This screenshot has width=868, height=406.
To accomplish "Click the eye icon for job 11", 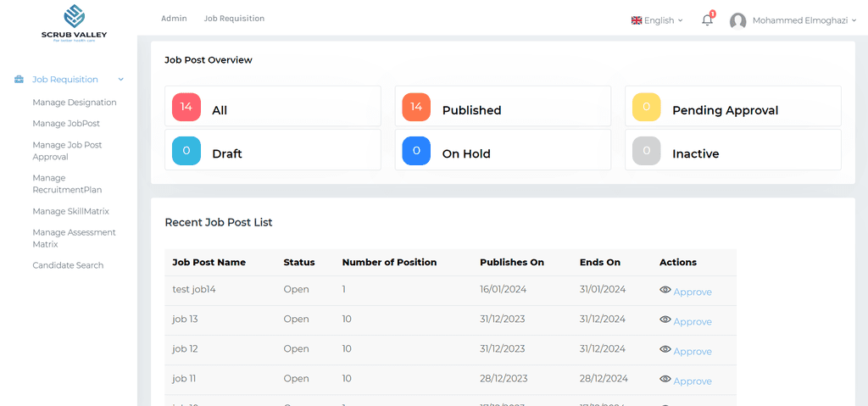I will [x=665, y=379].
